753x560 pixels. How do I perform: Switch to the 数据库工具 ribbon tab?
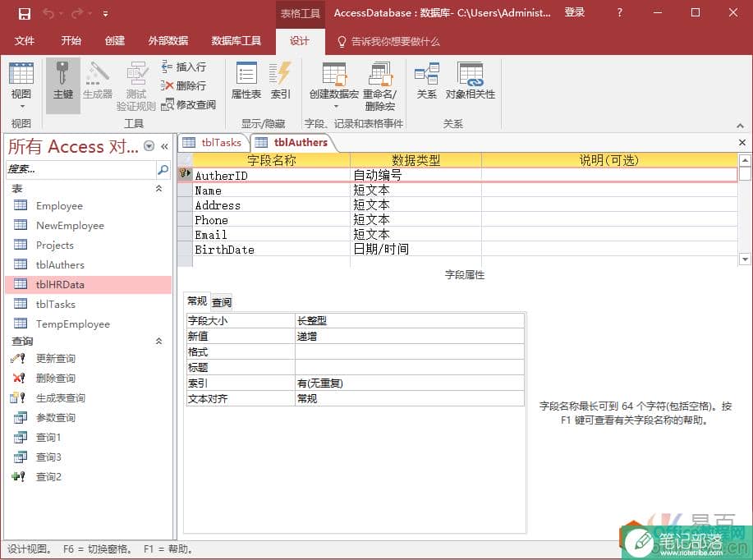point(236,41)
